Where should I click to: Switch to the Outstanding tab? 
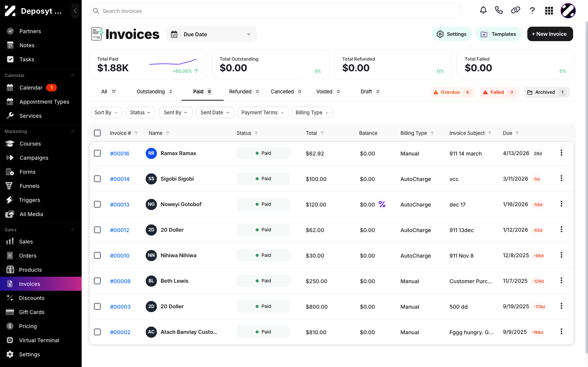pyautogui.click(x=155, y=91)
